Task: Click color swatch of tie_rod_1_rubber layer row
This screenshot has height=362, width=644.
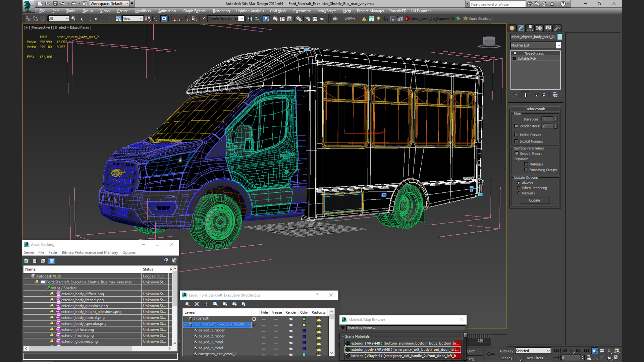Action: pyautogui.click(x=304, y=330)
